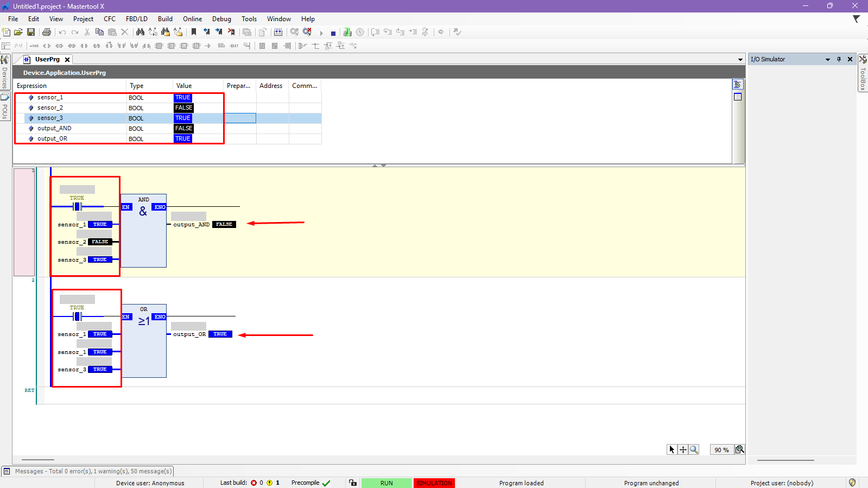Select the magnifier zoom tool

[694, 449]
